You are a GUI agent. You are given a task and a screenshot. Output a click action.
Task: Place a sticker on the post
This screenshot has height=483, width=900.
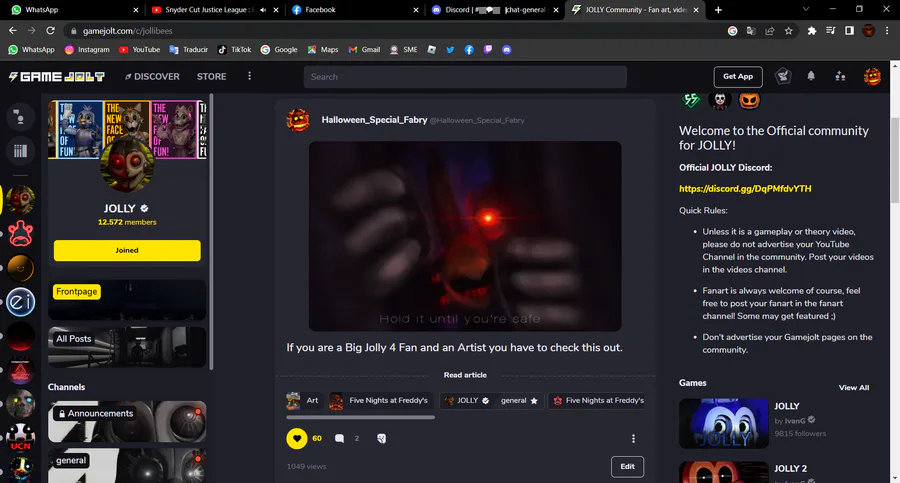[x=382, y=438]
